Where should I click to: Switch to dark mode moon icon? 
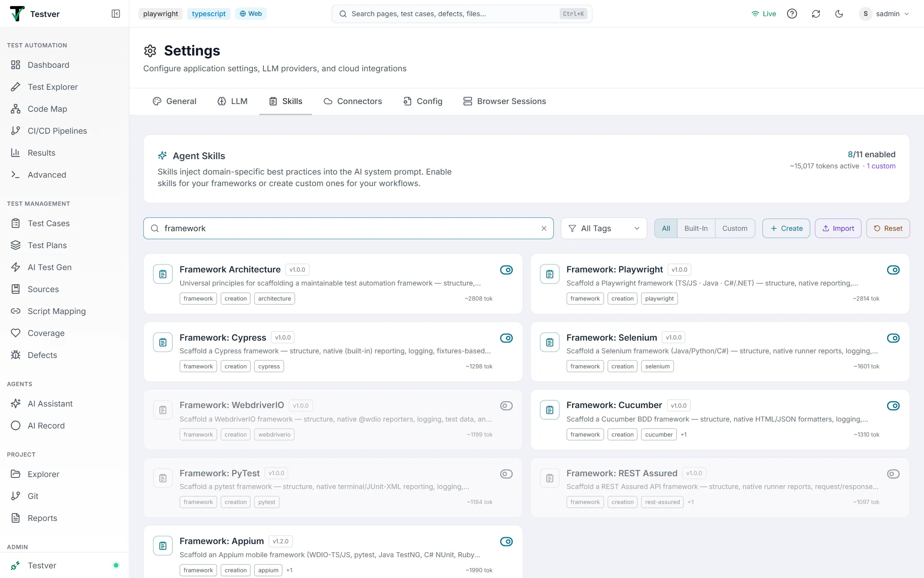(839, 14)
